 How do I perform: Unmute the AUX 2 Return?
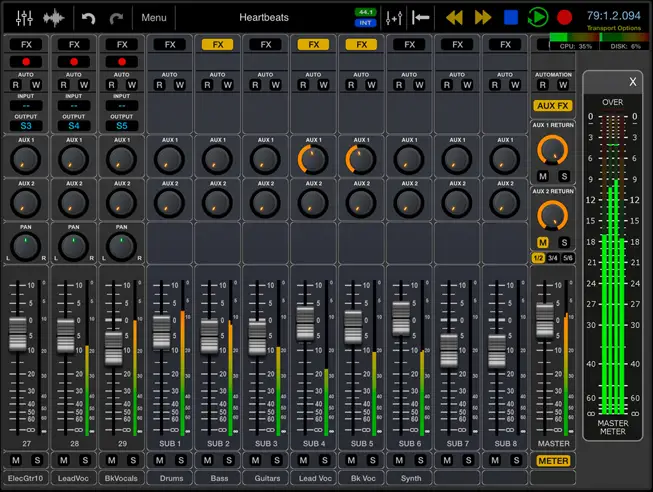(543, 242)
